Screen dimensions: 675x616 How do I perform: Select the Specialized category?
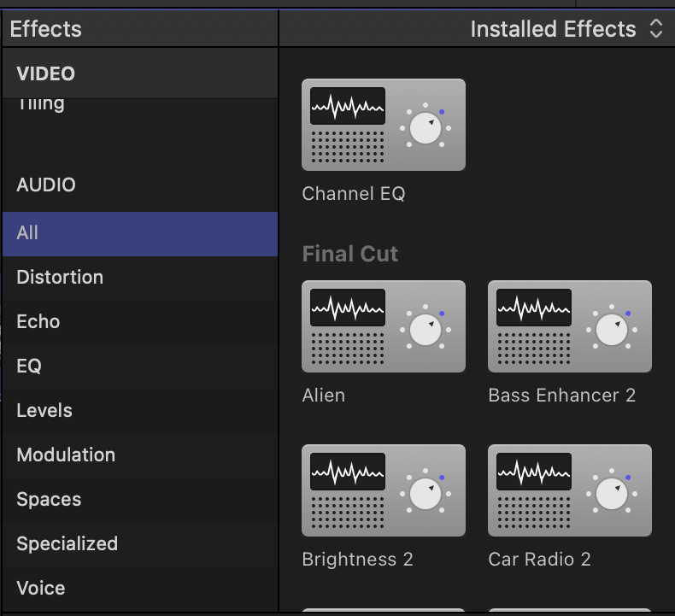pos(140,543)
